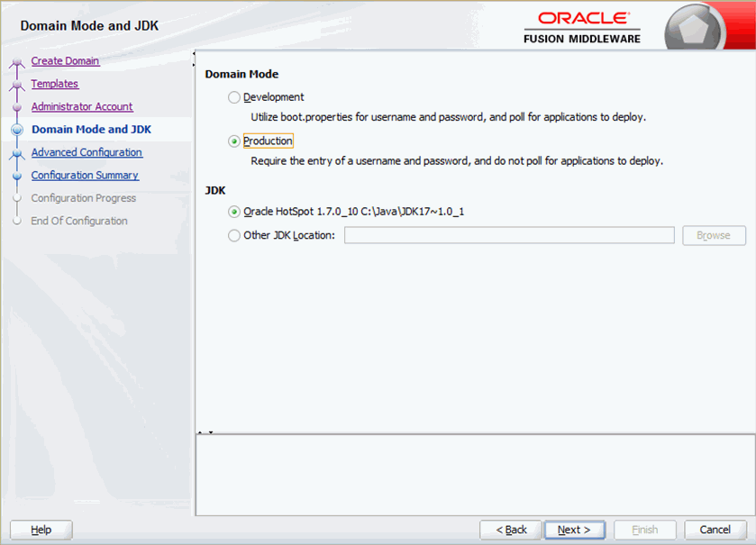
Task: Advance to the next wizard page
Action: pos(574,530)
